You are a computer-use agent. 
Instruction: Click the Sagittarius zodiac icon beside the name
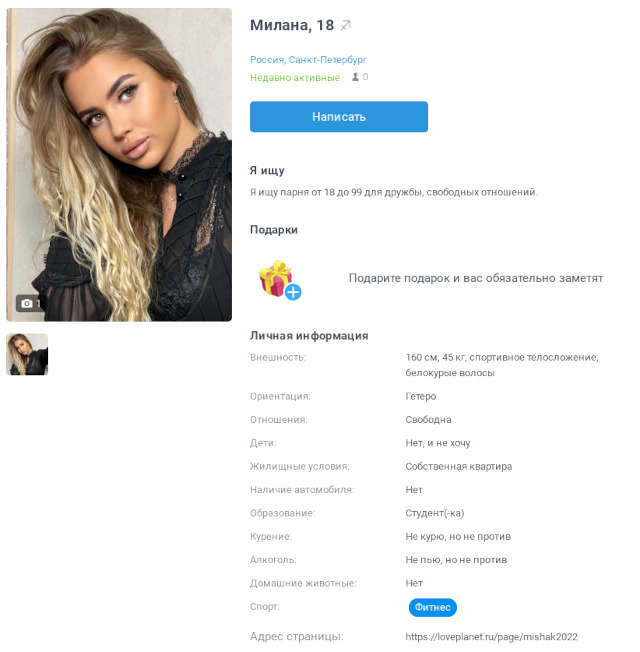tap(346, 26)
